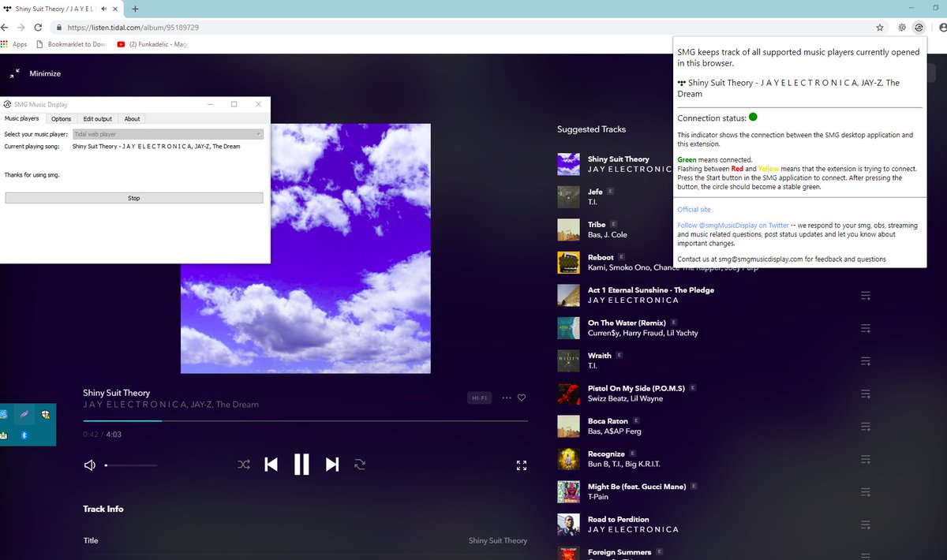Viewport: 947px width, 560px height.
Task: Click the Windows Security shield tray icon
Action: [x=46, y=414]
